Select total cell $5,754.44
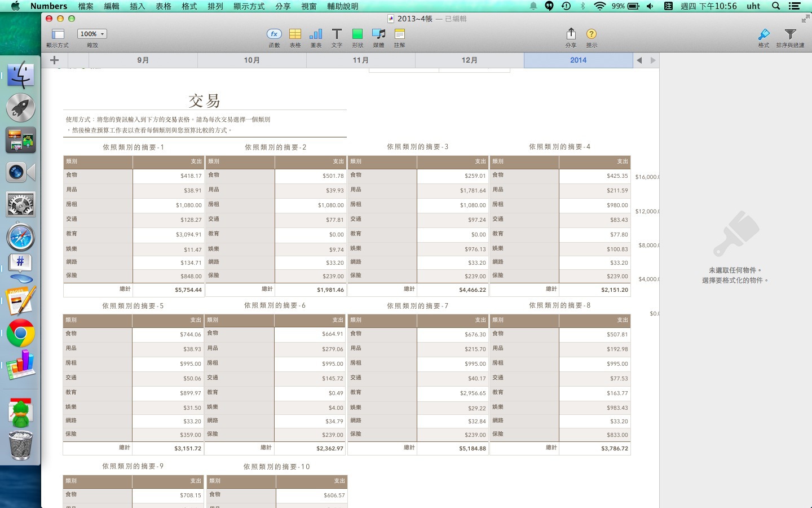 point(169,290)
